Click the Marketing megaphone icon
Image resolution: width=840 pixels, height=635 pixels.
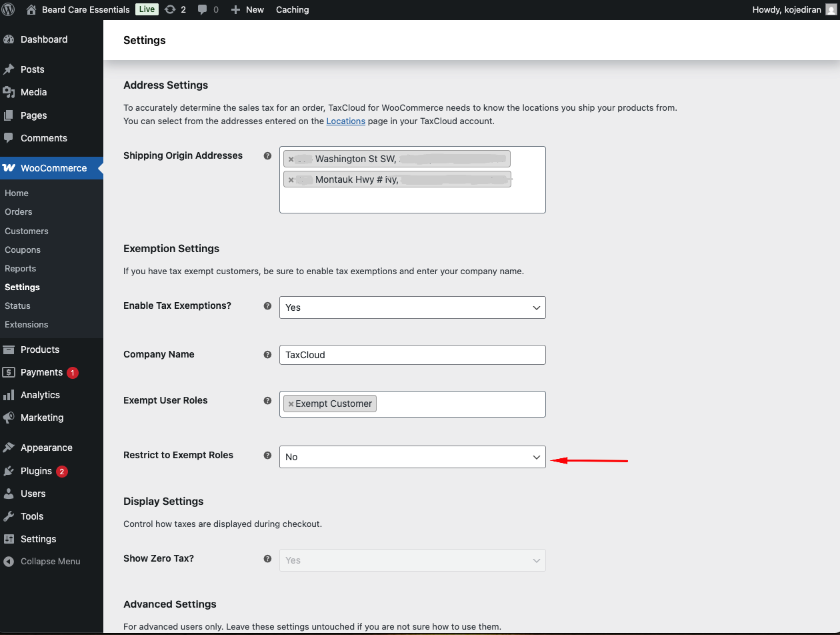[9, 418]
